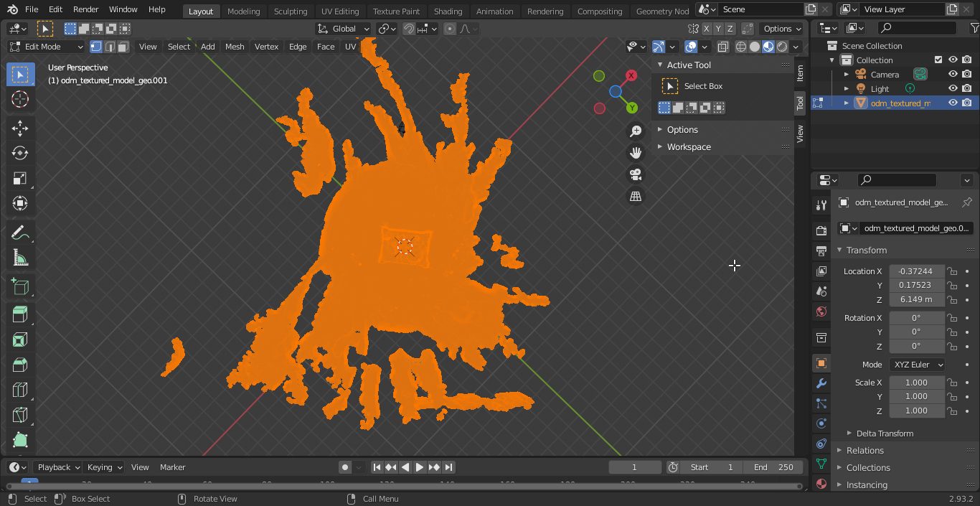
Task: Switch to camera view icon
Action: click(636, 174)
